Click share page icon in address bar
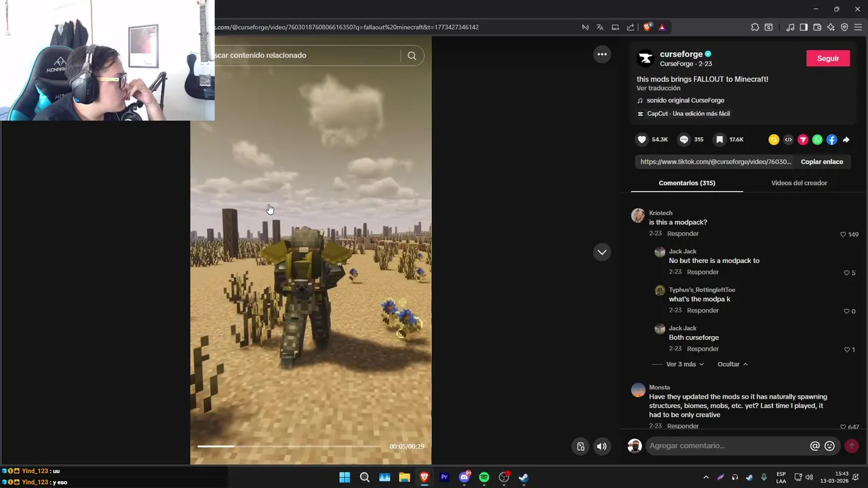Image resolution: width=868 pixels, height=488 pixels. pos(631,27)
